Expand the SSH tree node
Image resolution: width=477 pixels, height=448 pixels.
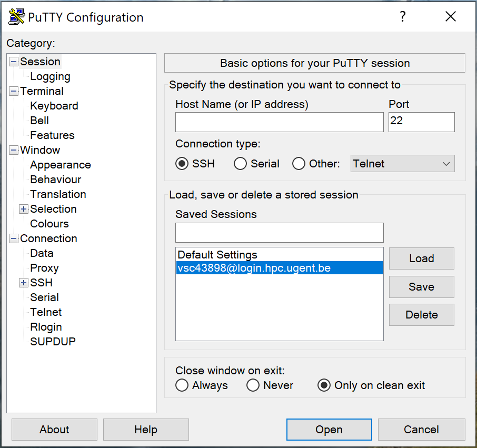click(x=23, y=283)
